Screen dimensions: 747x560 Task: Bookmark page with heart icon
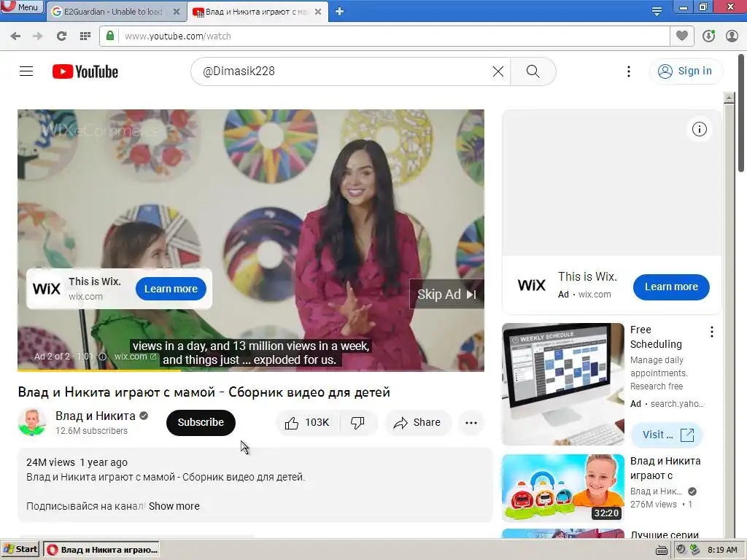[682, 36]
